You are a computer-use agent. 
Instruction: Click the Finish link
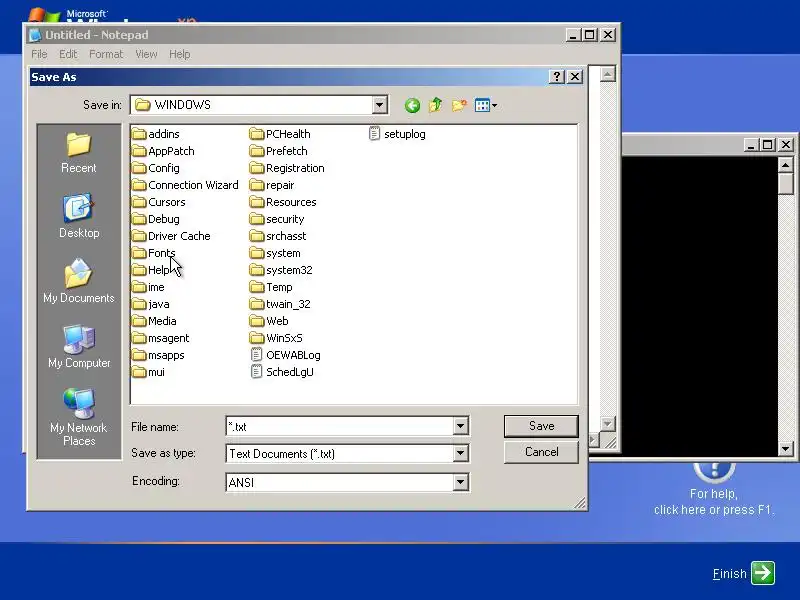[x=730, y=574]
